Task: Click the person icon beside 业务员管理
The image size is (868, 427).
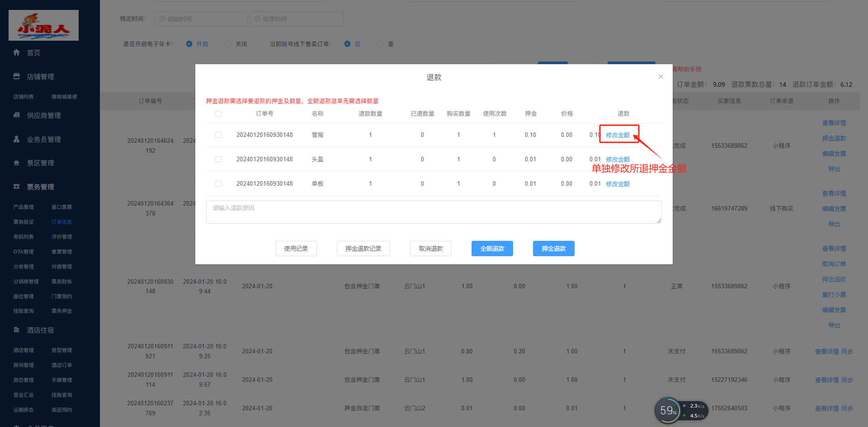Action: (x=17, y=139)
